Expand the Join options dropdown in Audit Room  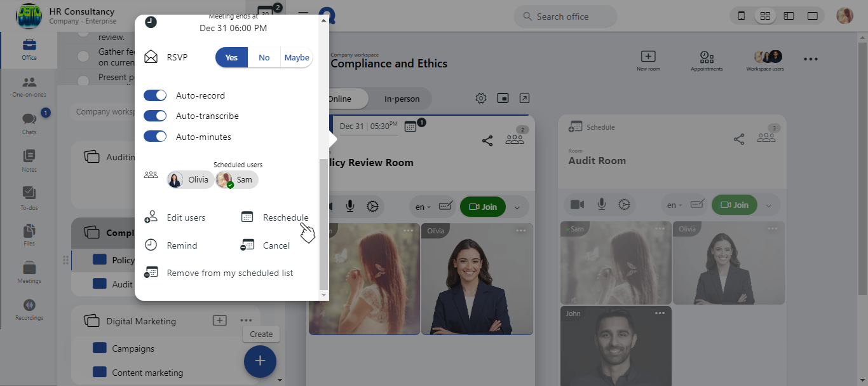pyautogui.click(x=769, y=205)
